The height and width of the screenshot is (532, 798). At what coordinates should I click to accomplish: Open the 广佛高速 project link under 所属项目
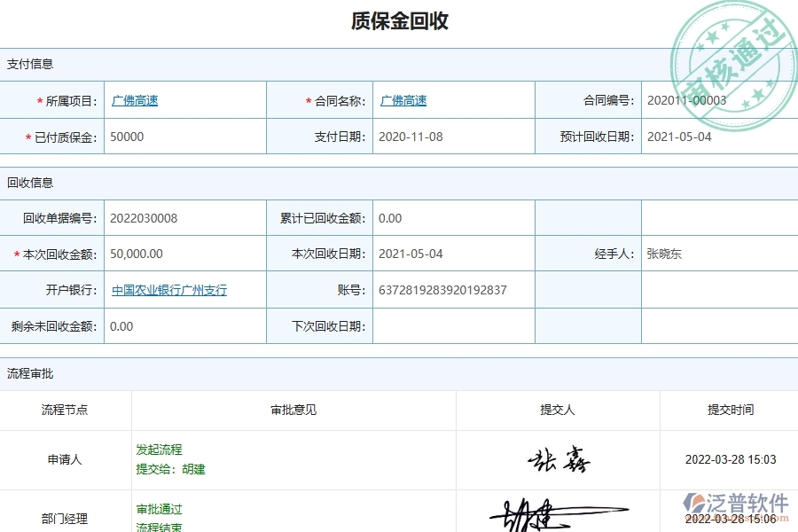click(134, 100)
